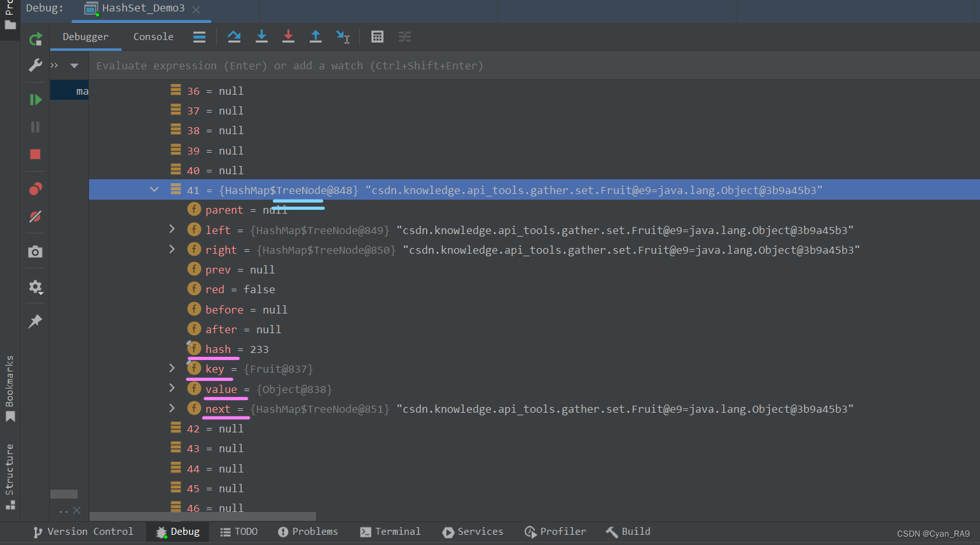Step over to next line
This screenshot has height=545, width=980.
pyautogui.click(x=234, y=37)
